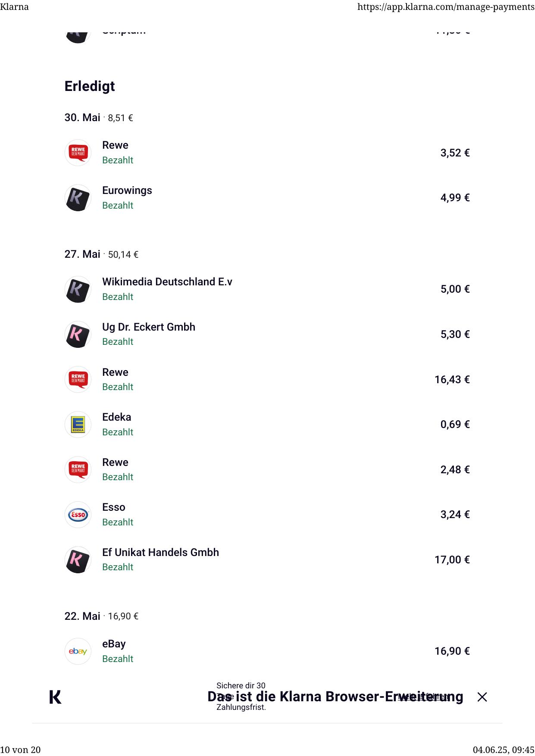Image resolution: width=535 pixels, height=756 pixels.
Task: Click the Rewe logo beside the 2,48 € payment
Action: 78,469
